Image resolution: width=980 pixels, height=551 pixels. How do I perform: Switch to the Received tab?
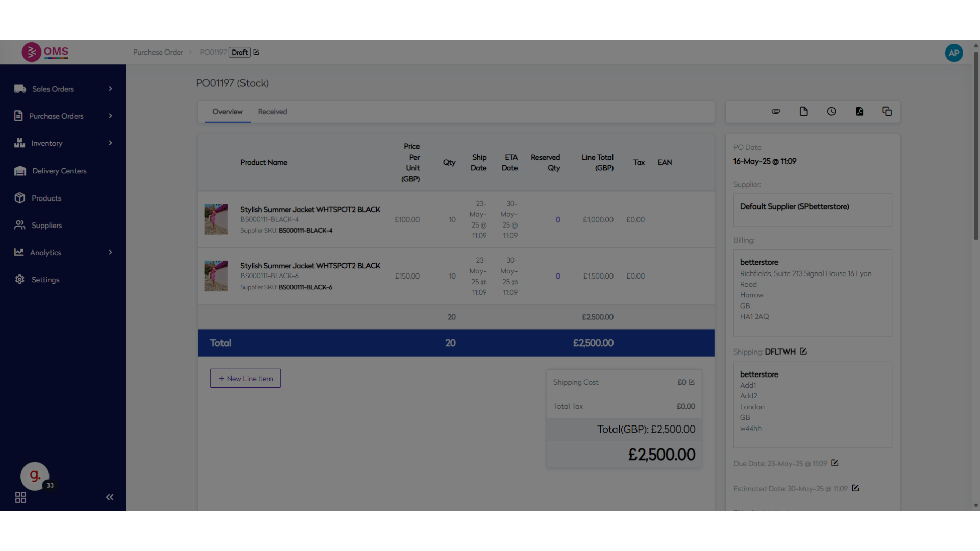pos(273,112)
